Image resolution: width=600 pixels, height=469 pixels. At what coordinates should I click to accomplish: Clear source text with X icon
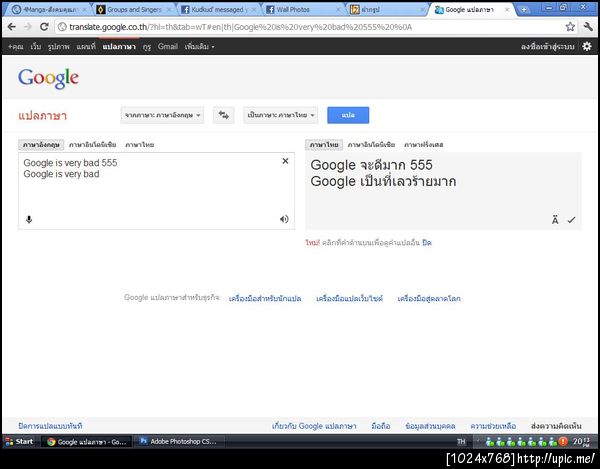(x=285, y=161)
